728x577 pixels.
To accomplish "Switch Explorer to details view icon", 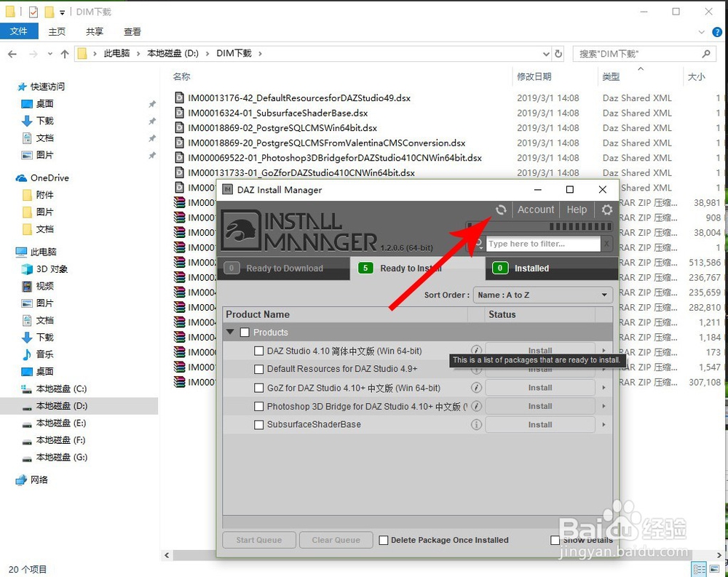I will tap(699, 569).
